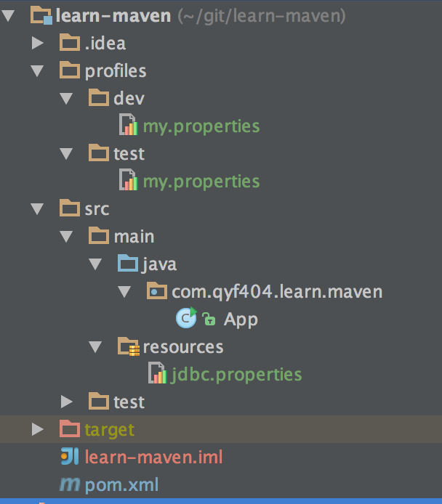This screenshot has height=504, width=442.
Task: Collapse the main folder arrow
Action: point(66,237)
